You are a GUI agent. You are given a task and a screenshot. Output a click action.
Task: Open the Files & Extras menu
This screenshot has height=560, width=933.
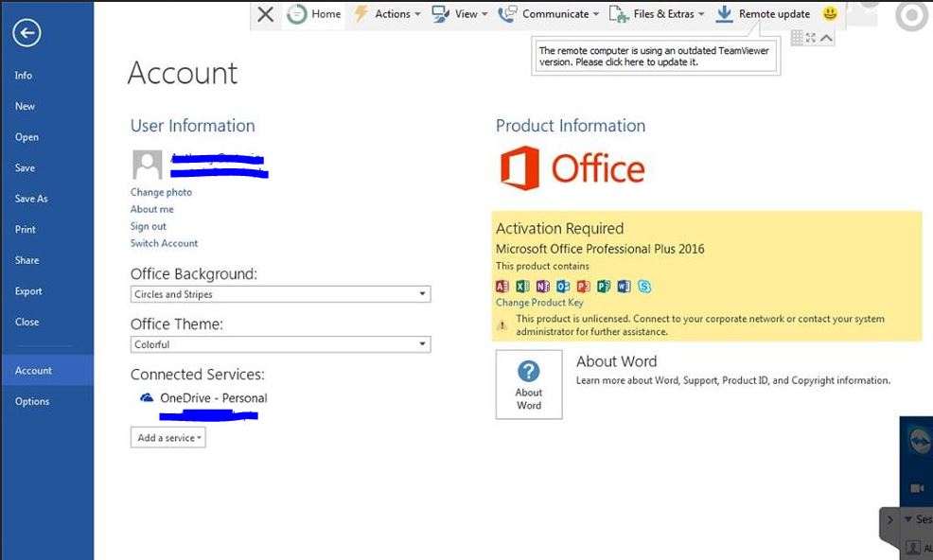pos(657,13)
